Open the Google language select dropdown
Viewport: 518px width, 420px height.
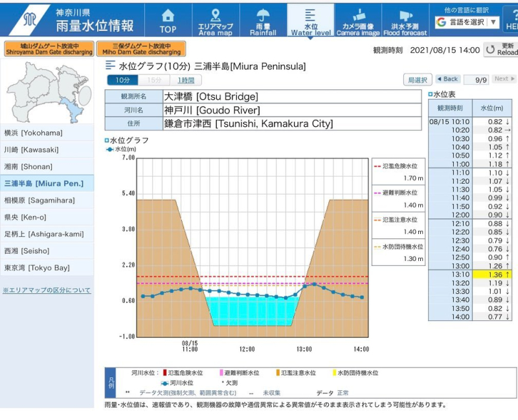click(x=466, y=22)
